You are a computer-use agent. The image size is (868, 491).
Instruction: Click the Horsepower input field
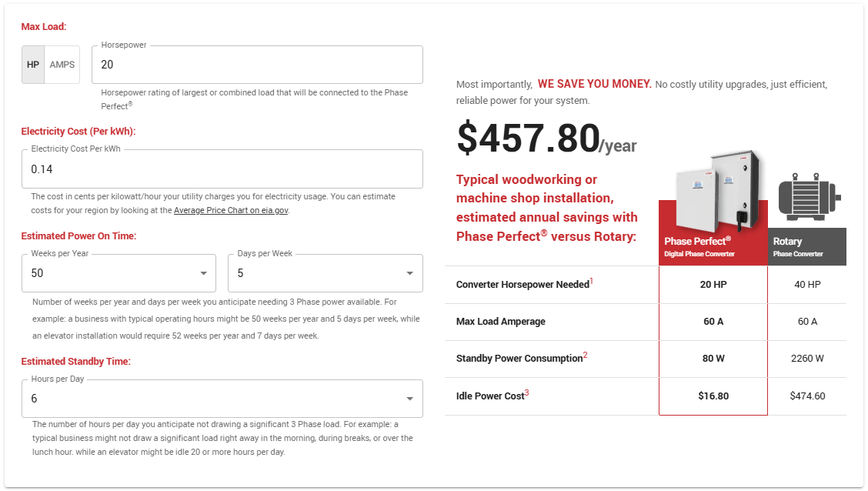(x=257, y=65)
